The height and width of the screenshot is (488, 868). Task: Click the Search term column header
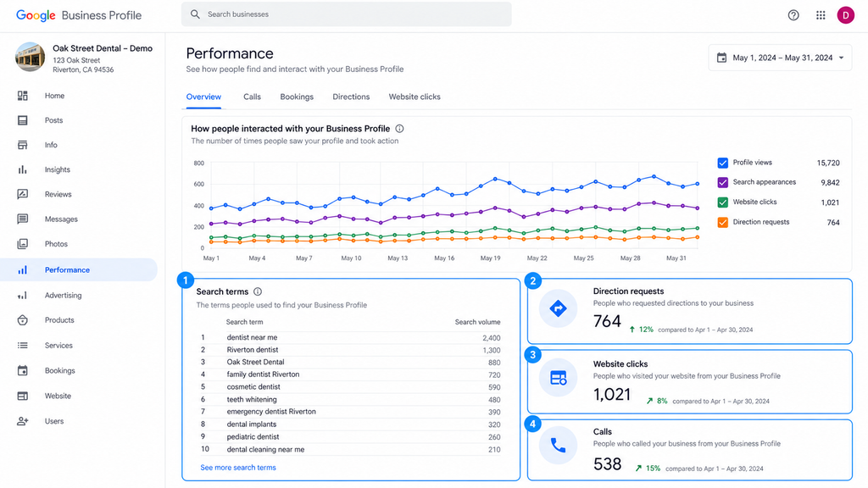244,322
